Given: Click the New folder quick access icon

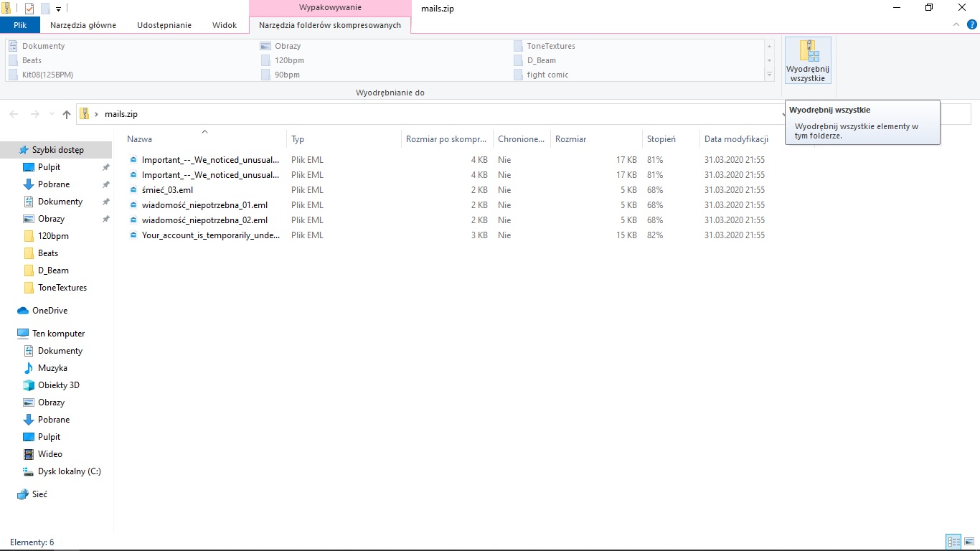Looking at the screenshot, I should tap(45, 9).
